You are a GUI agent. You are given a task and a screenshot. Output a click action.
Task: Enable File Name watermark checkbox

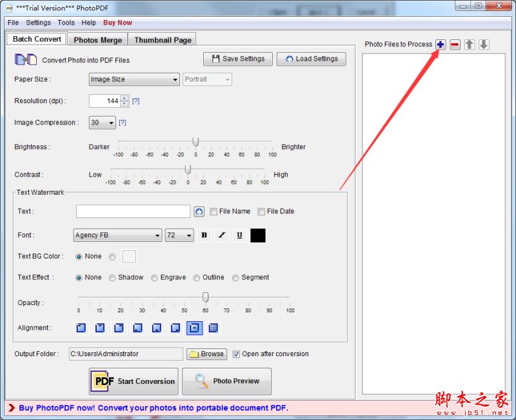point(213,212)
